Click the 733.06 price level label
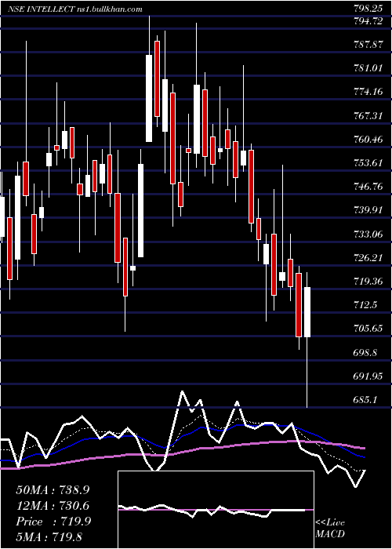 (368, 234)
